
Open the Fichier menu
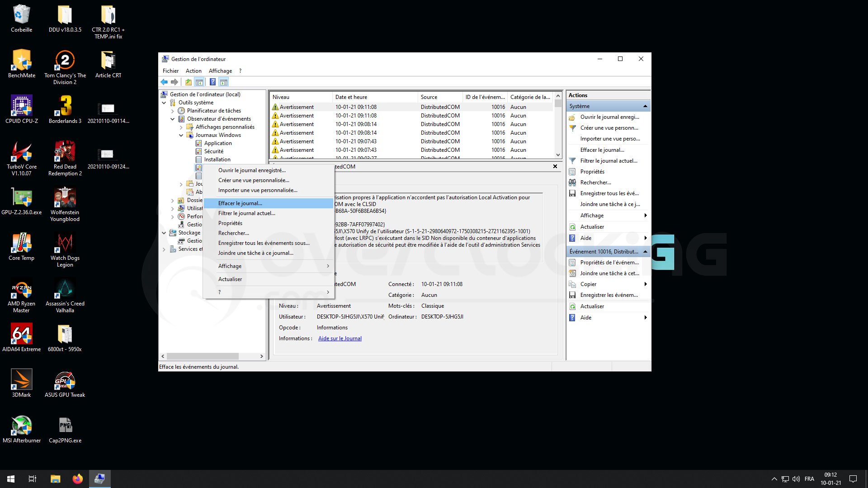click(x=170, y=71)
